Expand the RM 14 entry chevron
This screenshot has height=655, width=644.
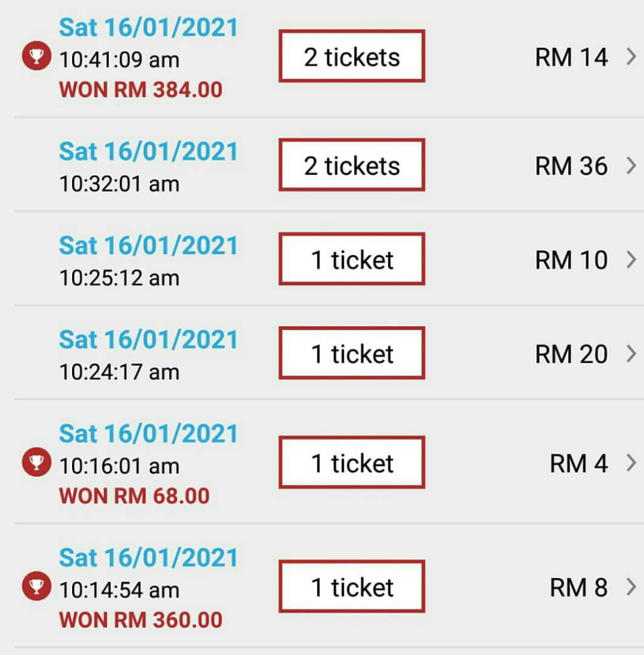point(631,56)
